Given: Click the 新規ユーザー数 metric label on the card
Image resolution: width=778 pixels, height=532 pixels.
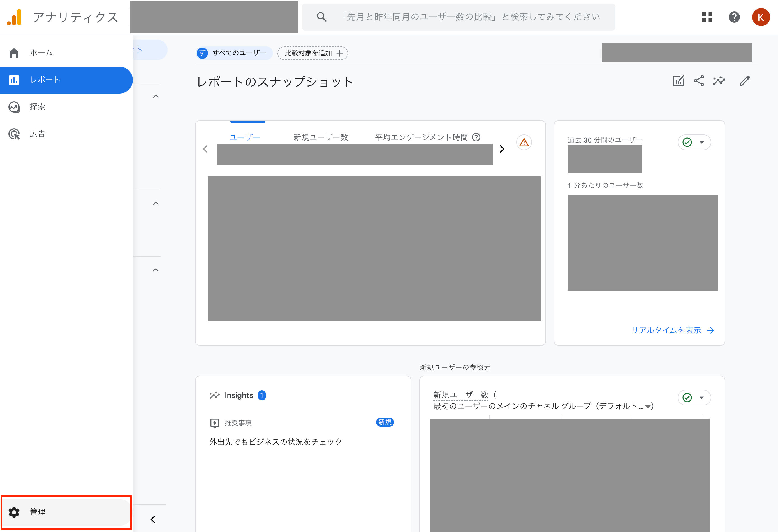Looking at the screenshot, I should (x=461, y=395).
